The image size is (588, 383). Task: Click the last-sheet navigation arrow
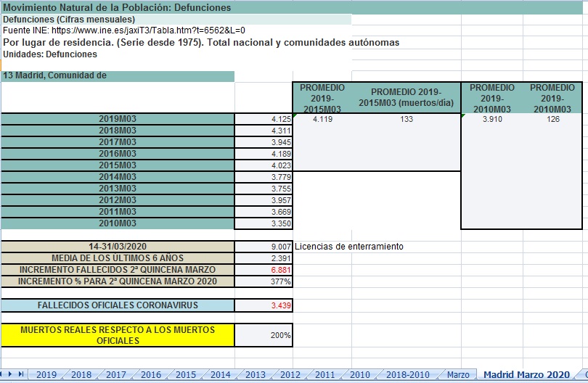21,374
